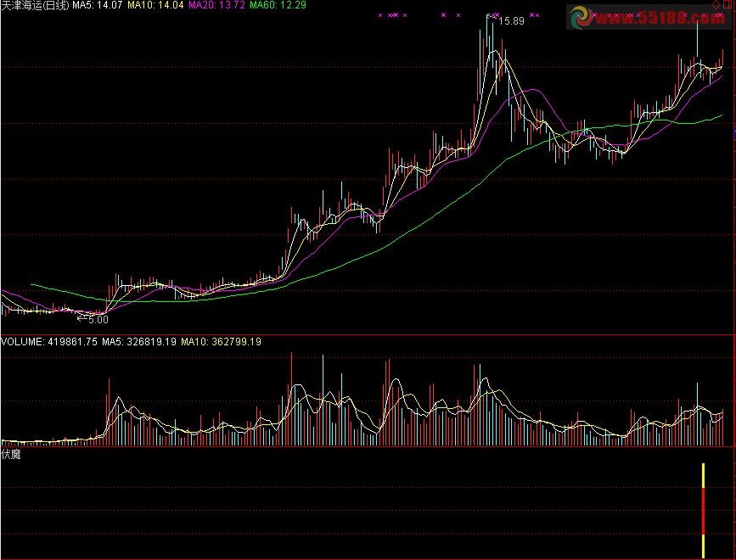Select volume MA5: 326819.19 label
736x560 pixels.
tap(139, 342)
